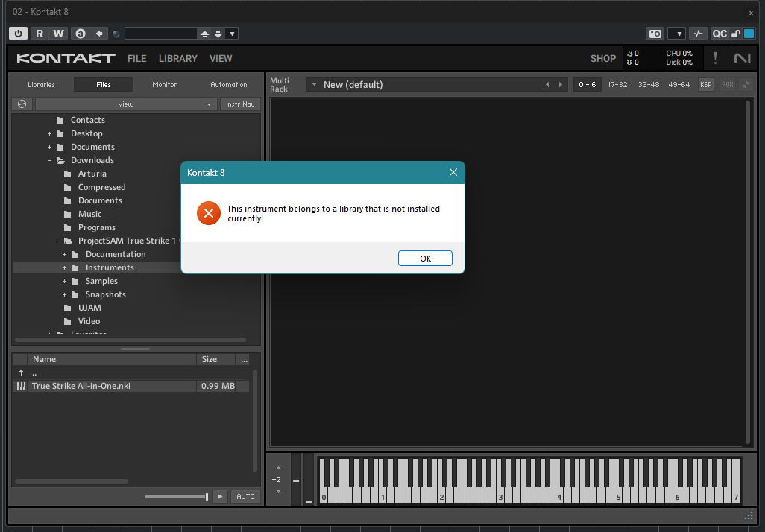Expand the Snapshots folder
Viewport: 765px width, 532px height.
point(64,294)
